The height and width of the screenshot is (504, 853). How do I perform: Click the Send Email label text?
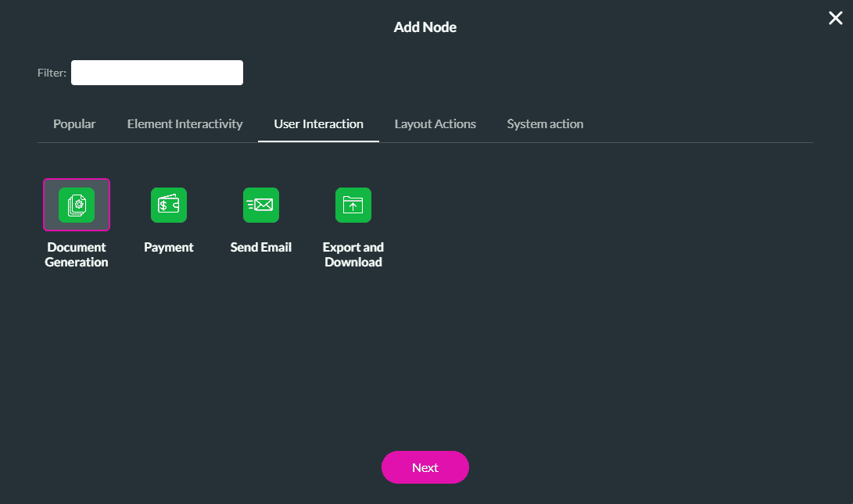click(261, 247)
